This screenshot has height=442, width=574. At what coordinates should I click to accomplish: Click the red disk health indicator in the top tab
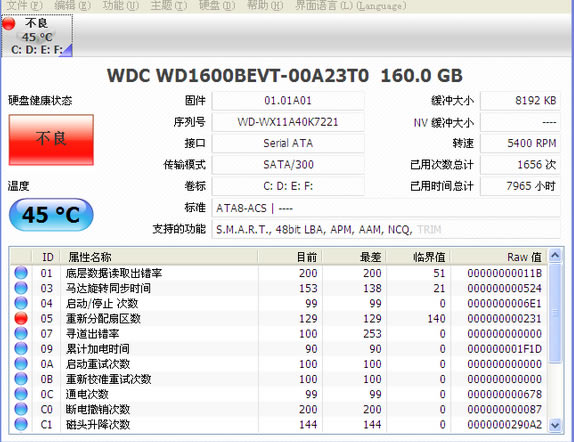tap(9, 23)
